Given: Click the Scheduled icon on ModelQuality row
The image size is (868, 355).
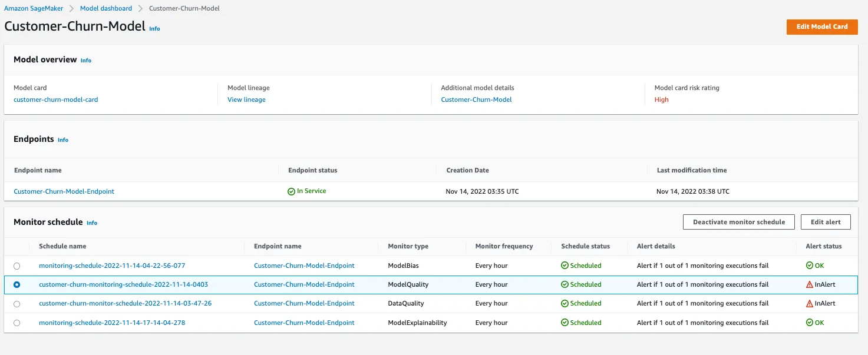Looking at the screenshot, I should pyautogui.click(x=564, y=284).
